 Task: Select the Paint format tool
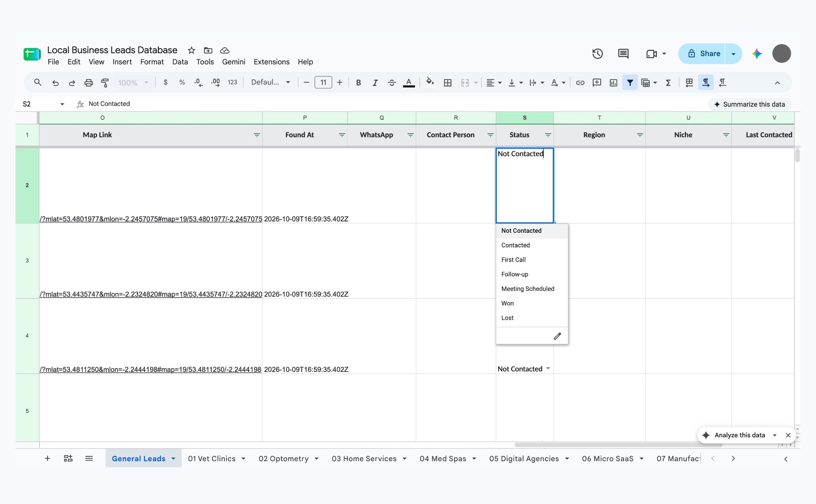pos(105,83)
